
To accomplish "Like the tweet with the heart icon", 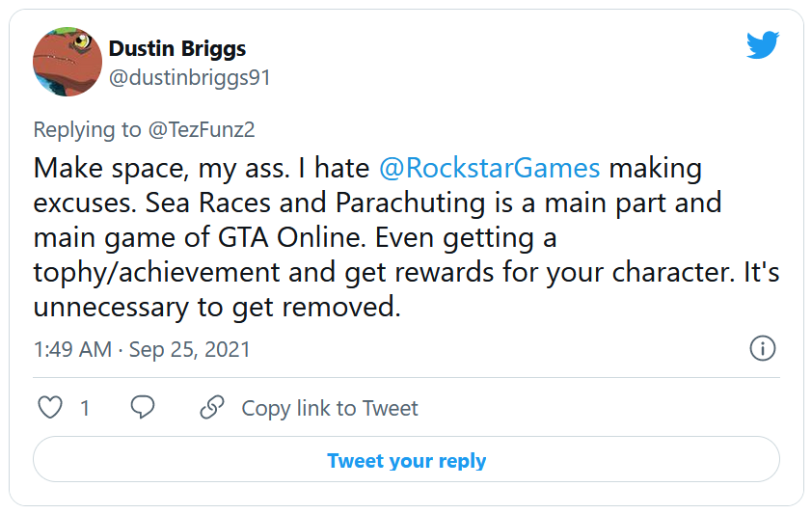I will (x=50, y=408).
